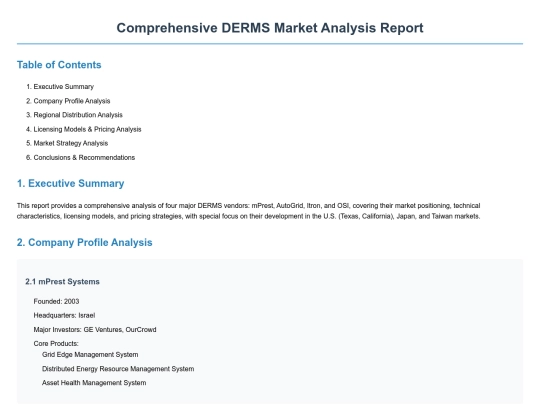Select 'Distributed Energy Resource Management System' item
The width and height of the screenshot is (540, 405).
pyautogui.click(x=118, y=369)
